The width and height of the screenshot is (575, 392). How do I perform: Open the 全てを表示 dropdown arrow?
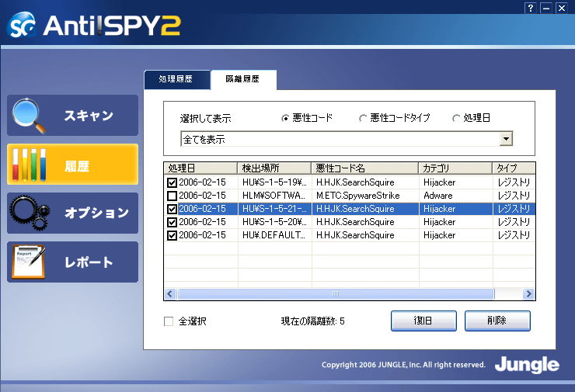click(x=506, y=139)
